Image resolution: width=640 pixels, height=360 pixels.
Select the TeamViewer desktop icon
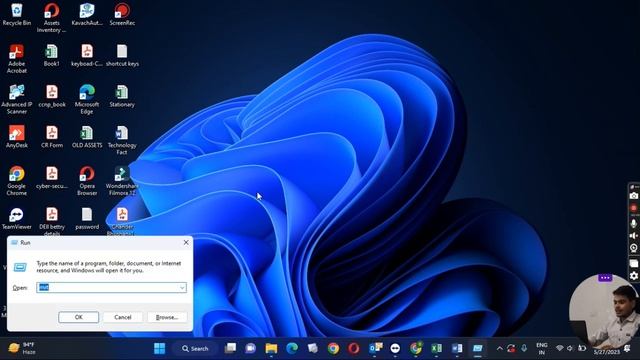coord(16,218)
